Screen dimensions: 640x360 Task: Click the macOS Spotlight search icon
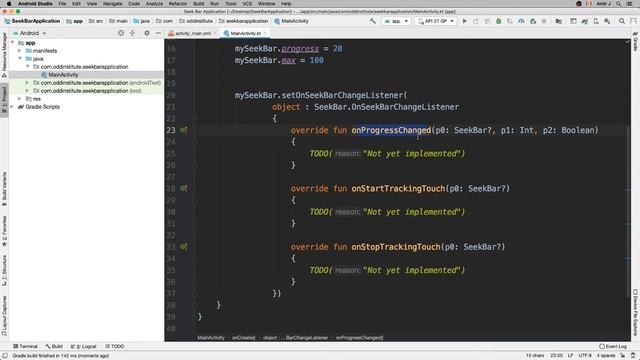(x=618, y=4)
